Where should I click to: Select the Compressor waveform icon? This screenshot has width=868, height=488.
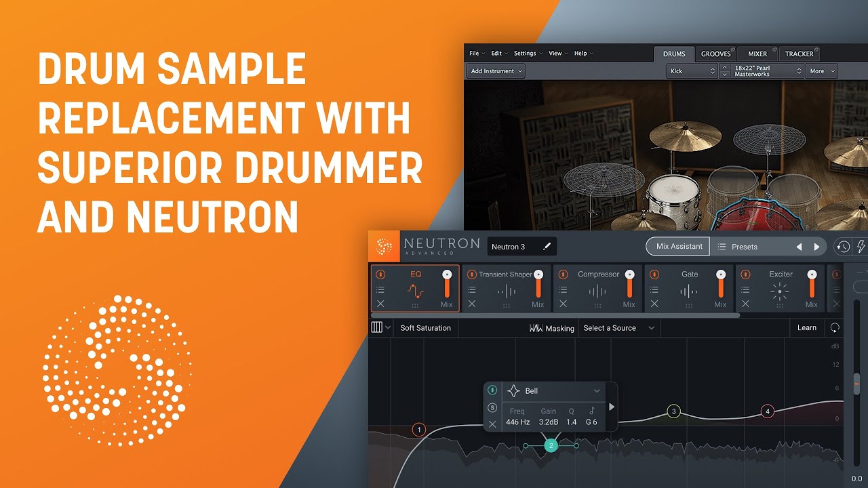pyautogui.click(x=597, y=292)
